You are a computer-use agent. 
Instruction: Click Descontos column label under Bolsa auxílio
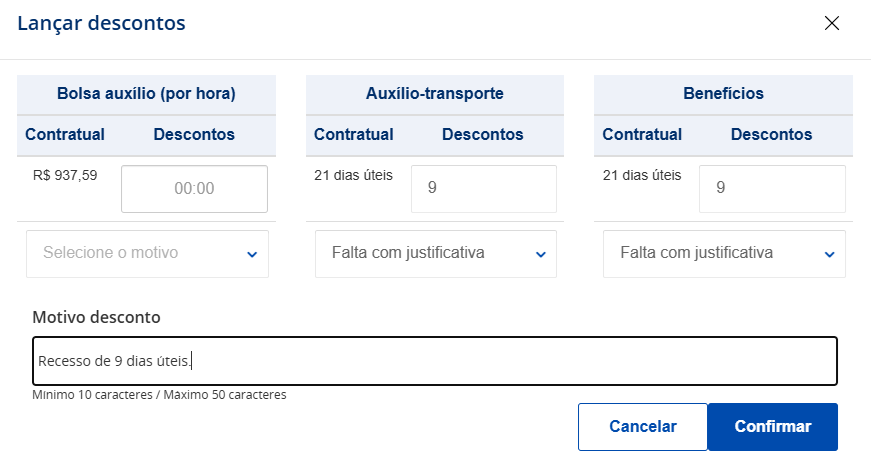194,134
